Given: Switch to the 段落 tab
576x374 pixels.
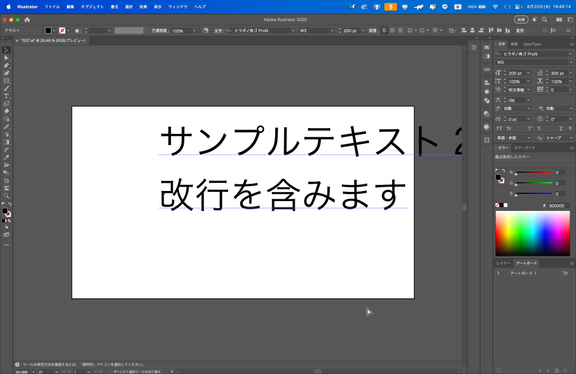Looking at the screenshot, I should pos(514,44).
